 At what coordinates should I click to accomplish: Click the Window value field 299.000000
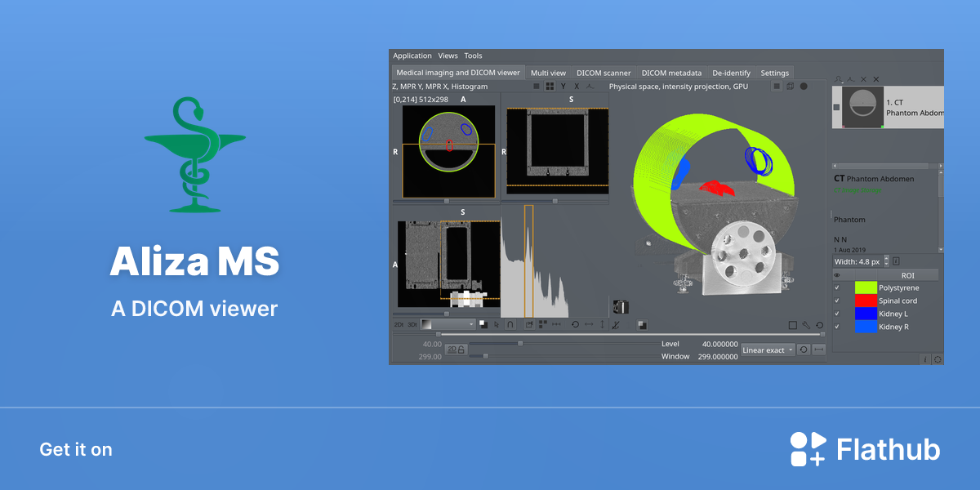718,357
